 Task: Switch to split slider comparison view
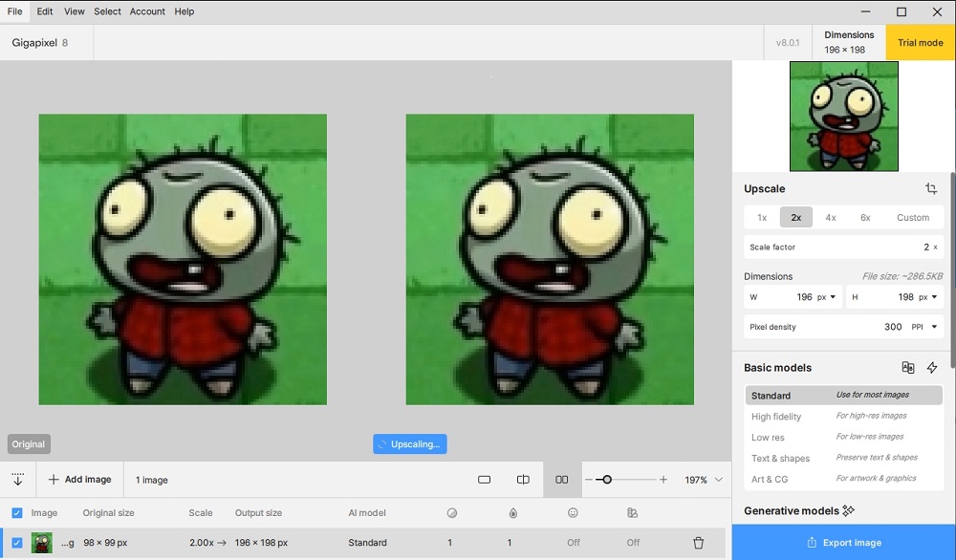click(x=523, y=480)
